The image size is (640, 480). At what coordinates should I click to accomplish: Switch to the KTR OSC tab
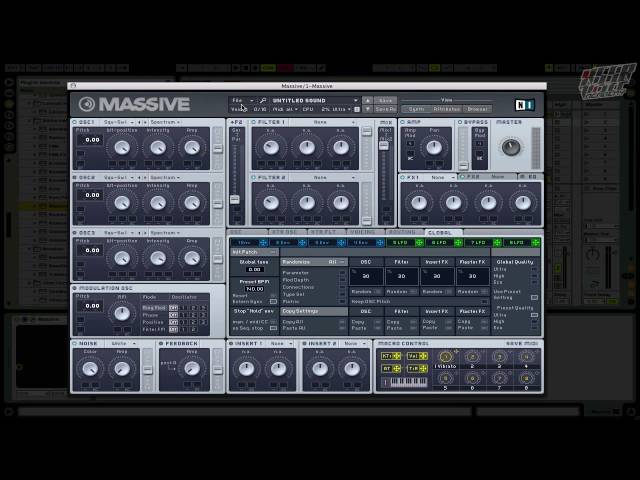pos(286,232)
